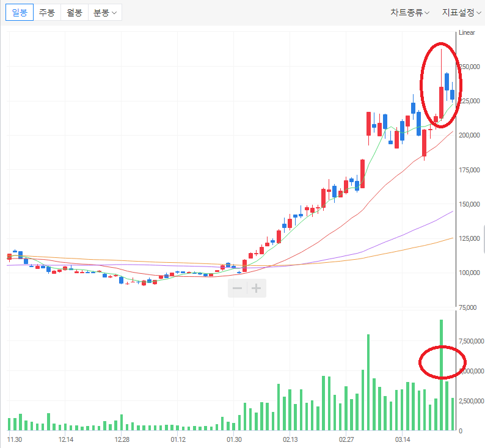Click the 250,000 price axis label

point(470,67)
